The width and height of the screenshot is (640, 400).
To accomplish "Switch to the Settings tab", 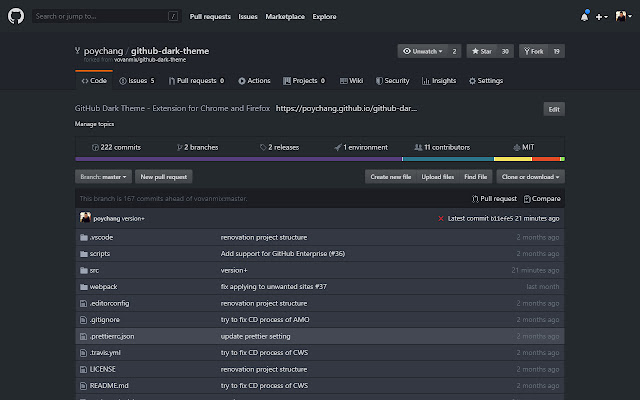I will click(x=486, y=81).
